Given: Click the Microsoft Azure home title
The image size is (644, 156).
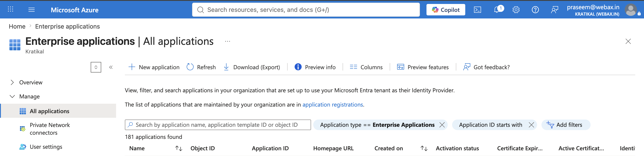Looking at the screenshot, I should [x=74, y=10].
